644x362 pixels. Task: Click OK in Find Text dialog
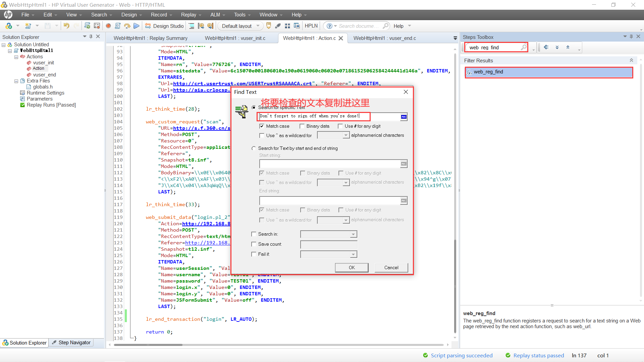(x=352, y=267)
